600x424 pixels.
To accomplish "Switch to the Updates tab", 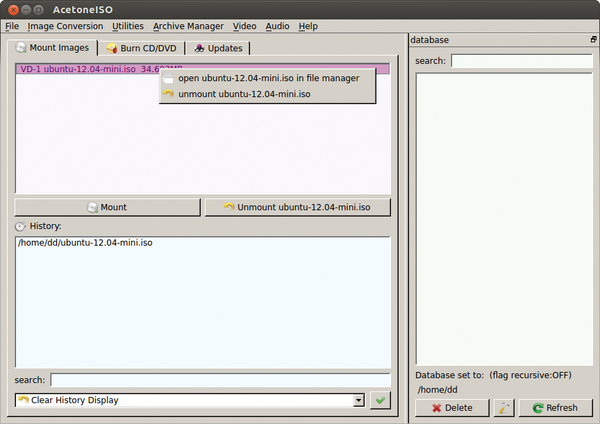I will point(218,48).
